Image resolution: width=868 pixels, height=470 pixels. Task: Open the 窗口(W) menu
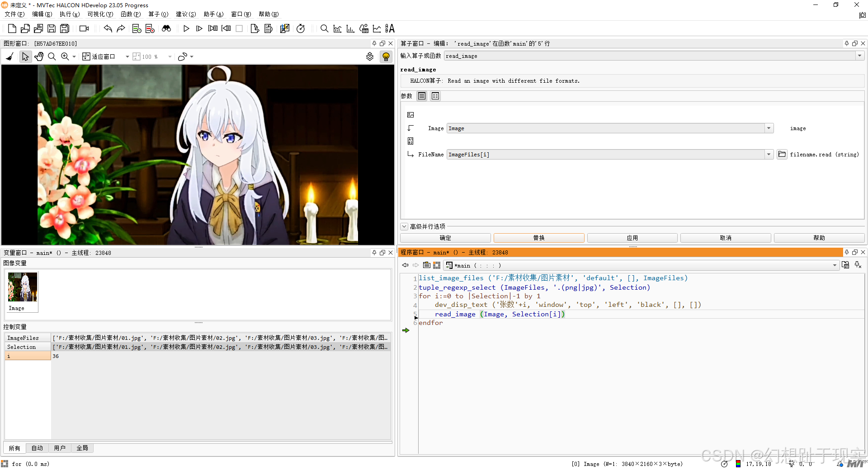coord(241,14)
